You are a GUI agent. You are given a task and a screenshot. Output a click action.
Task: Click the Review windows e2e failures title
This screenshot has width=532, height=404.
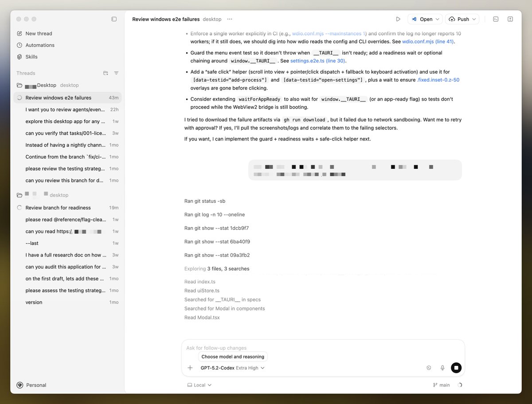pyautogui.click(x=166, y=19)
